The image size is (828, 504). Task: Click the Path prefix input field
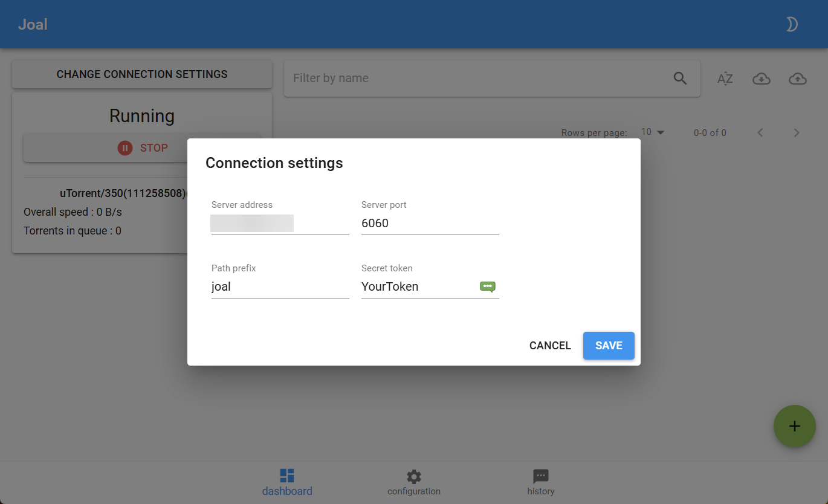(x=280, y=287)
